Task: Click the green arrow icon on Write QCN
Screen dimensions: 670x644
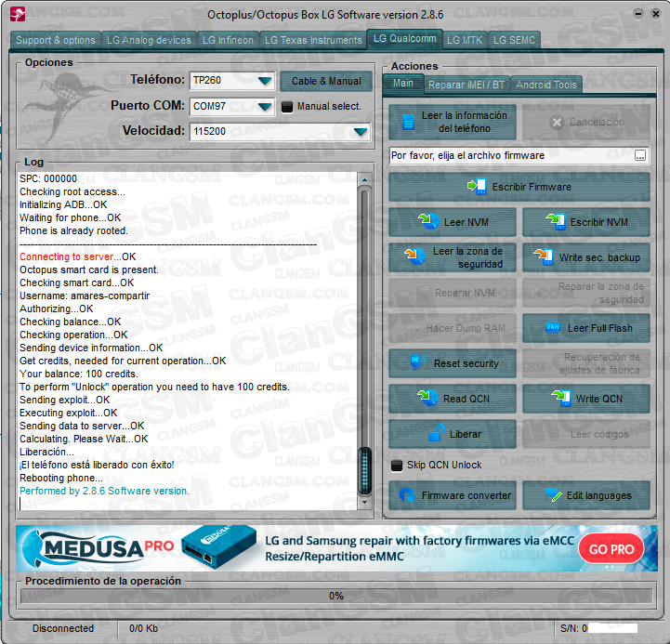Action: tap(561, 398)
